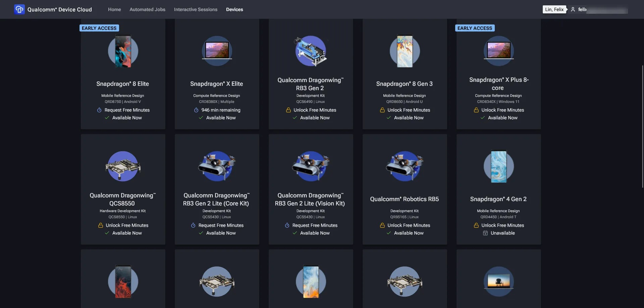Open Snapdragon 8 Elite device image

[x=123, y=51]
